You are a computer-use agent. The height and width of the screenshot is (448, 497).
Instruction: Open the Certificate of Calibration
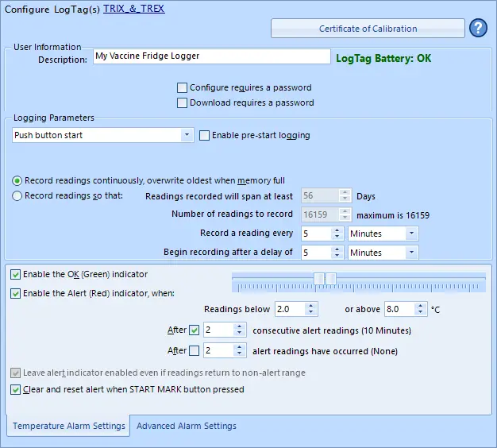point(368,29)
